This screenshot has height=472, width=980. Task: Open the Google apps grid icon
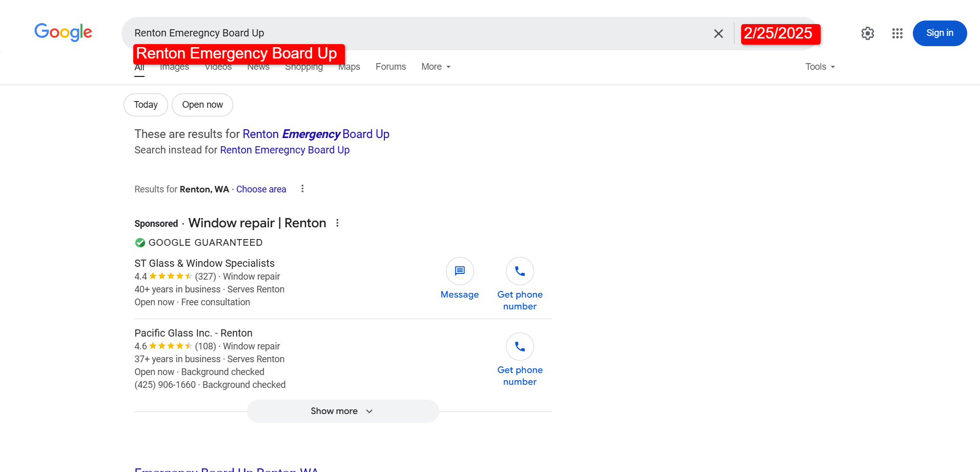coord(897,33)
